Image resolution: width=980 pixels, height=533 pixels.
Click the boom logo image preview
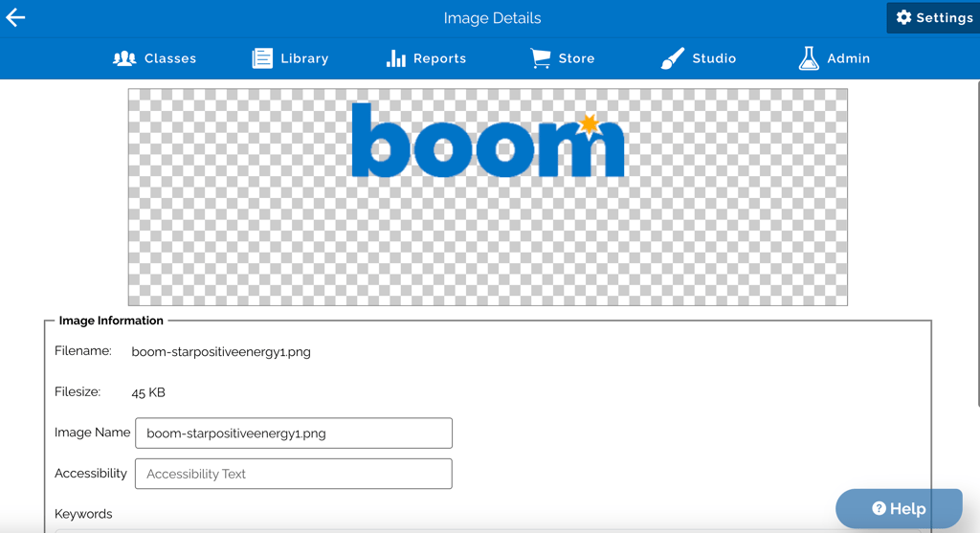coord(488,144)
